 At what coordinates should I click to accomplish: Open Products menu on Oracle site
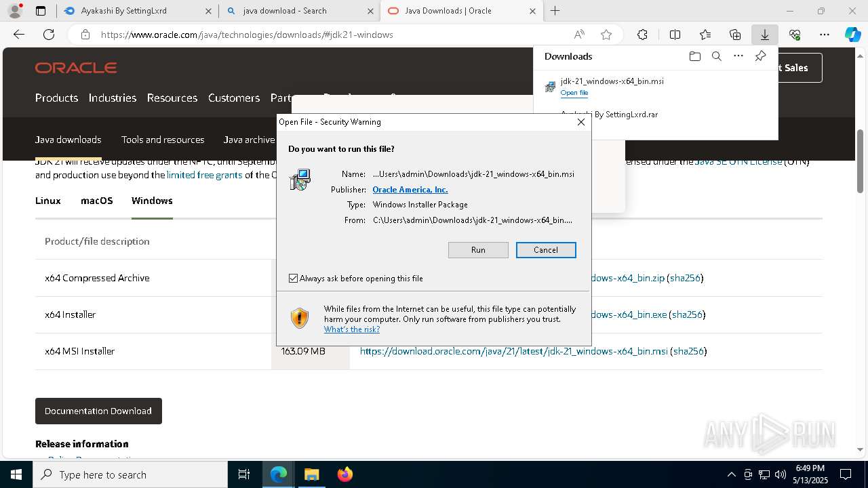pos(56,98)
